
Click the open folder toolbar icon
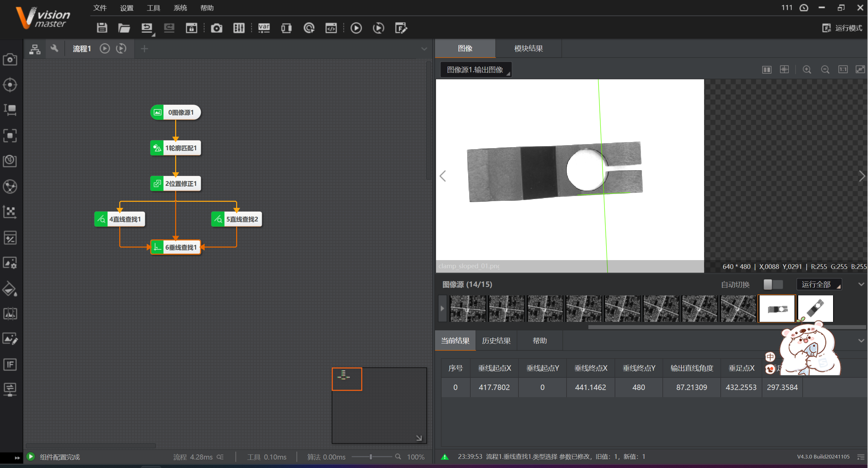coord(124,28)
